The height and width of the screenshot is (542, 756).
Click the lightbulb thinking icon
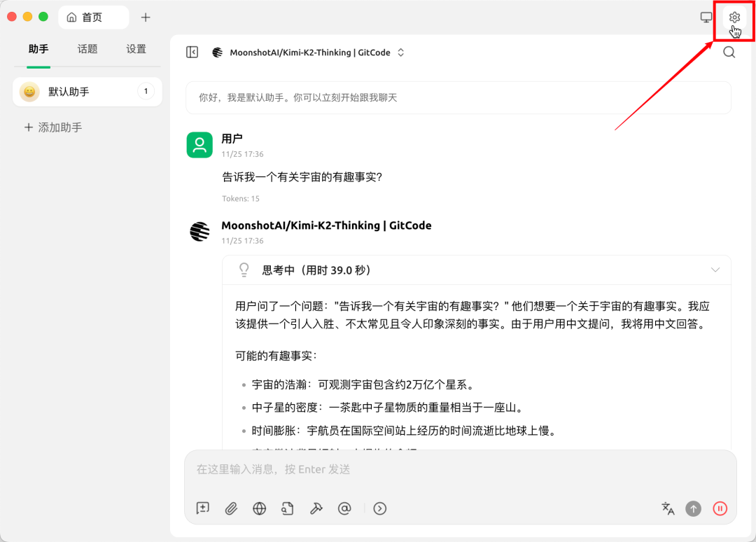[244, 270]
